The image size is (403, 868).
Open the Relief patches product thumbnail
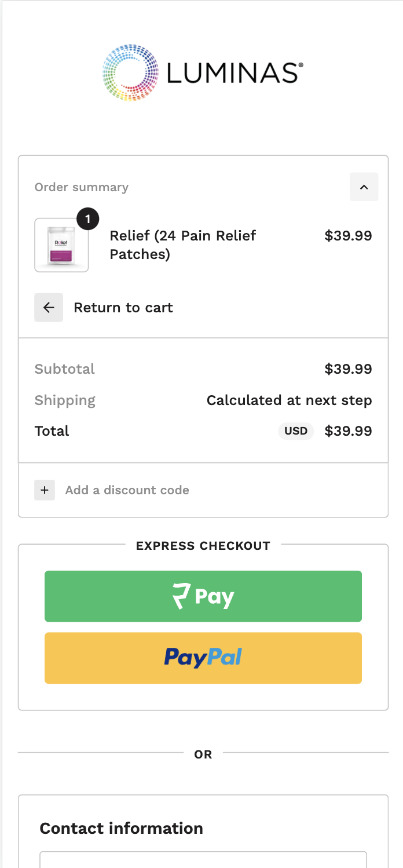pos(62,245)
